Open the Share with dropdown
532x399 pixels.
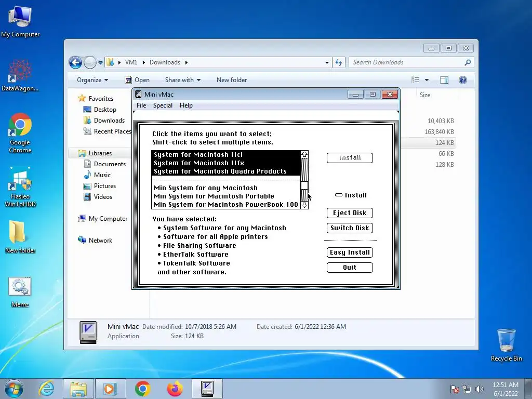(182, 80)
